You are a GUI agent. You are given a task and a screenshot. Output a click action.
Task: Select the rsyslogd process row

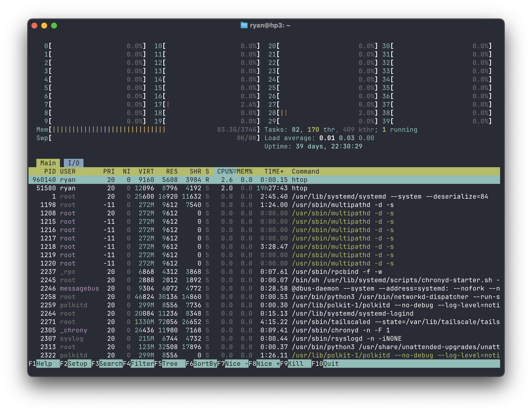coord(264,339)
